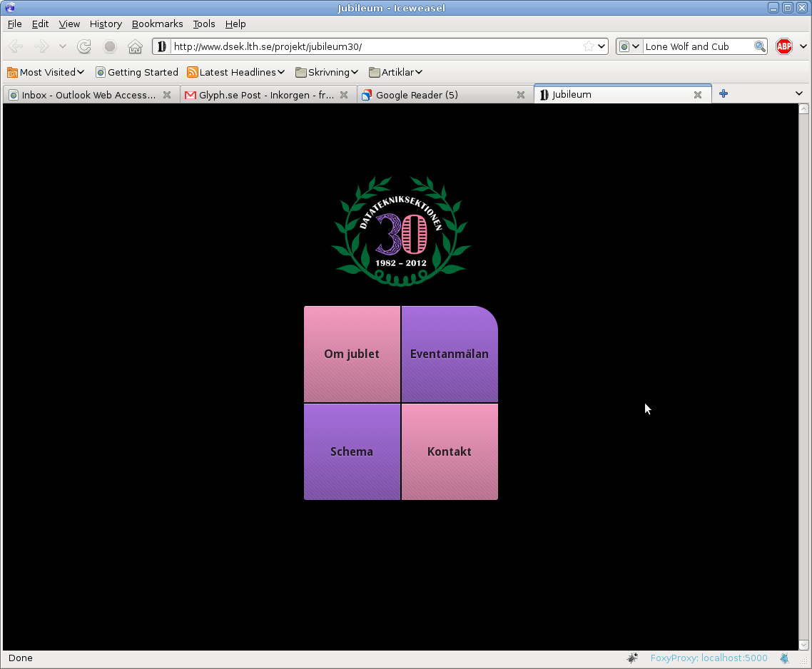This screenshot has width=812, height=669.
Task: Open the View menu
Action: [69, 24]
